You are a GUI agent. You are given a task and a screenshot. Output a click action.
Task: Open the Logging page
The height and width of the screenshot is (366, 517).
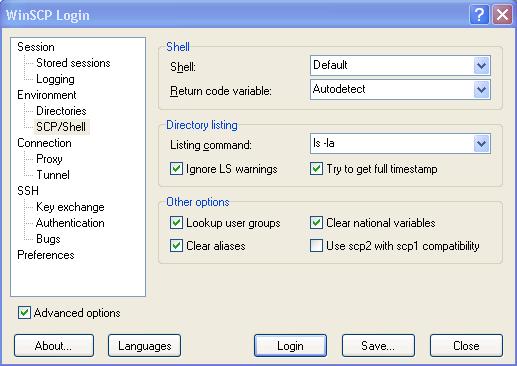[x=55, y=79]
